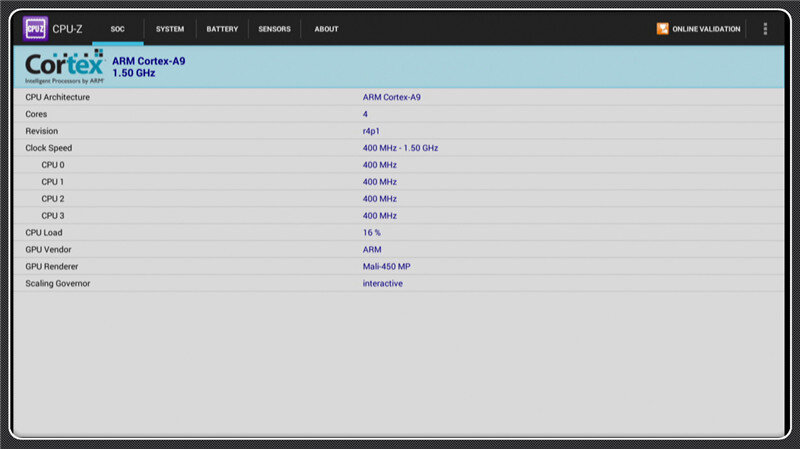800x449 pixels.
Task: Click the Scaling Governor value 'interactive'
Action: 382,283
